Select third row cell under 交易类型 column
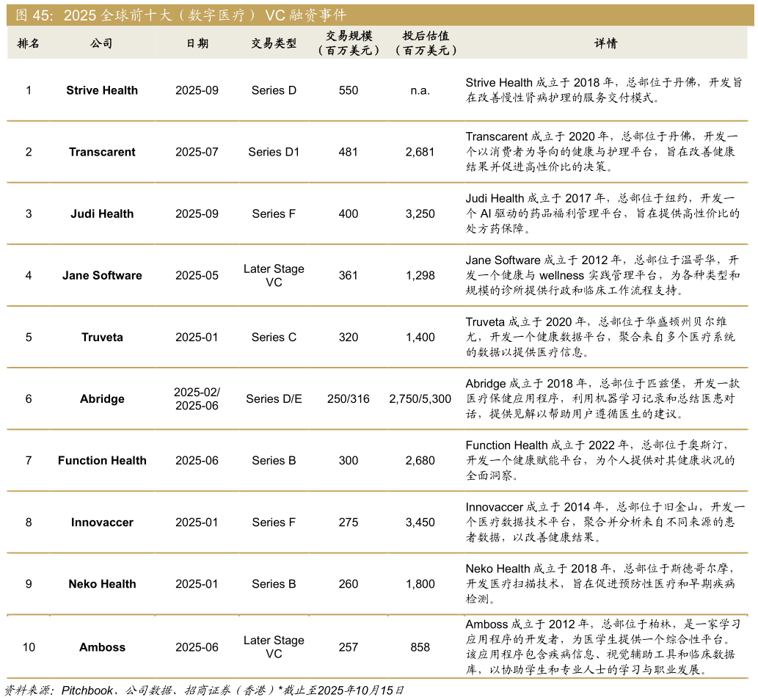The image size is (758, 700). click(x=274, y=213)
